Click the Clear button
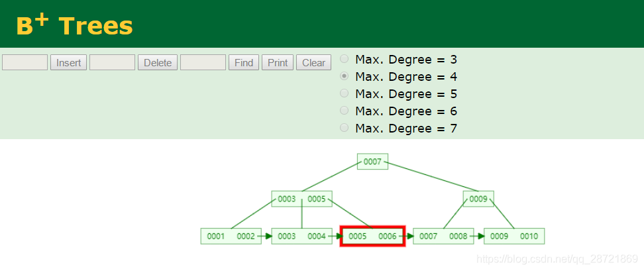The height and width of the screenshot is (271, 644). 314,63
